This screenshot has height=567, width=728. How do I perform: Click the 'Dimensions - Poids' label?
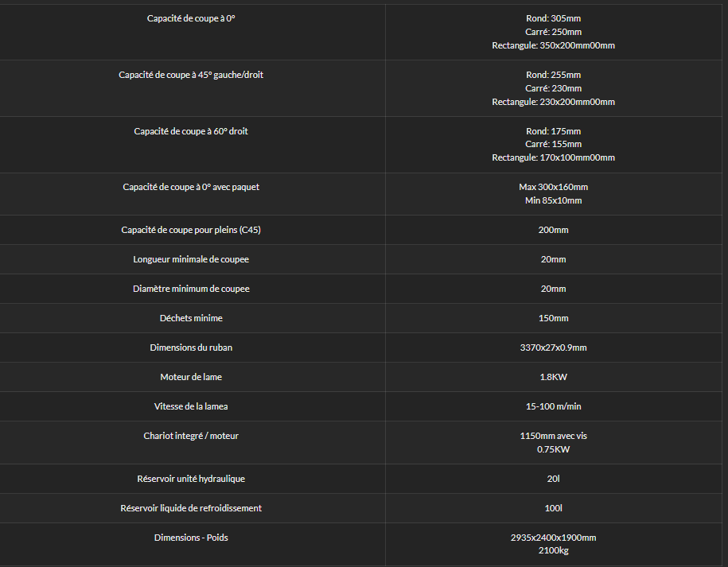(191, 538)
